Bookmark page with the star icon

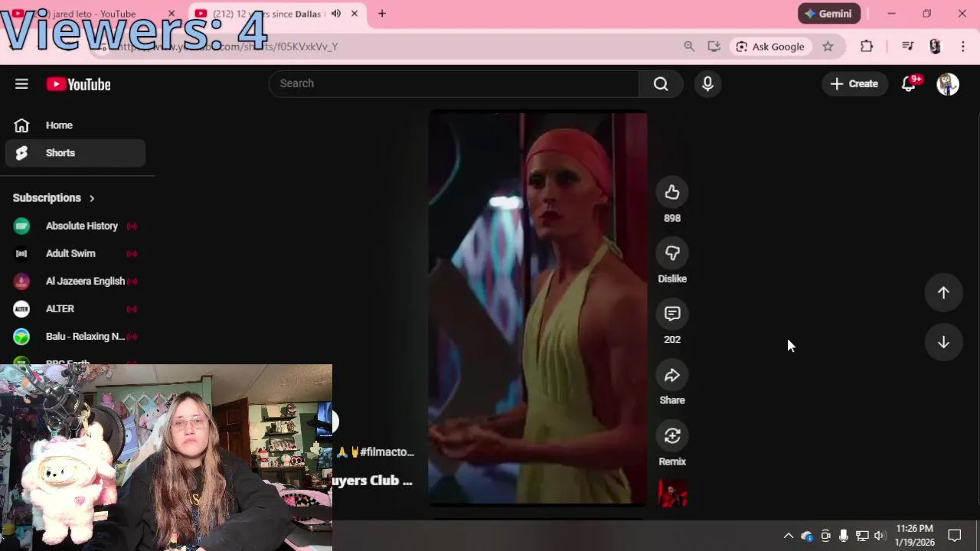click(828, 47)
